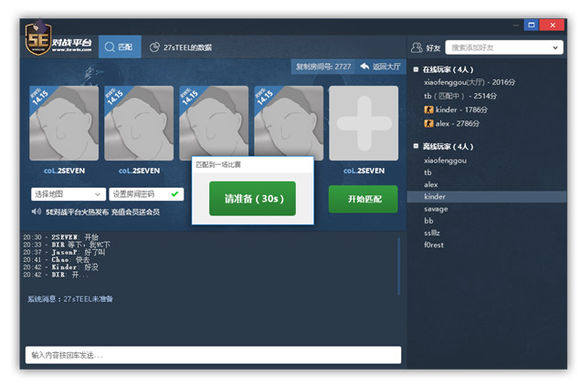
Task: Click the CS game icon beside alex
Action: (x=429, y=124)
